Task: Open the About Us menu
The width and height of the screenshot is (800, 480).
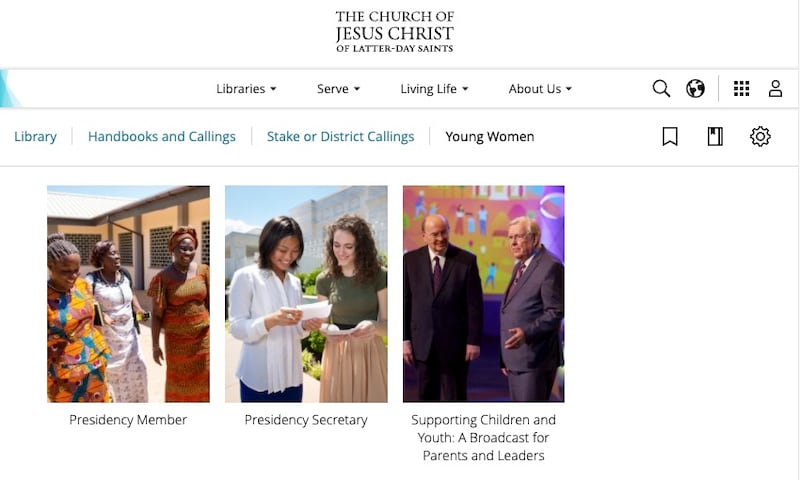Action: pos(540,89)
